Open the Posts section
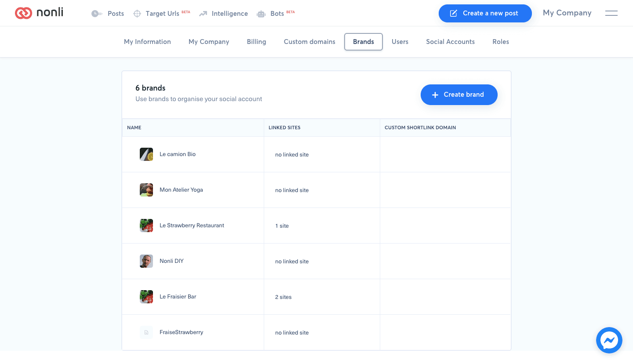The height and width of the screenshot is (364, 633). click(116, 14)
